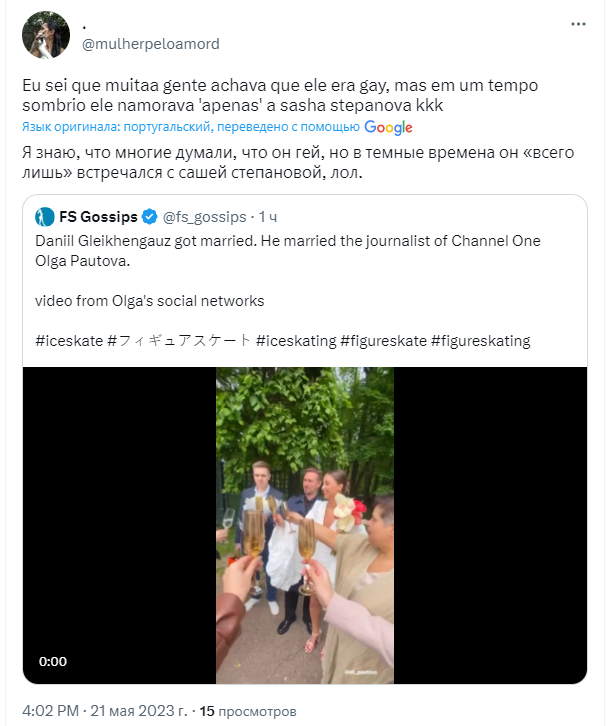
Task: Open the three-dot more options menu
Action: tap(578, 24)
